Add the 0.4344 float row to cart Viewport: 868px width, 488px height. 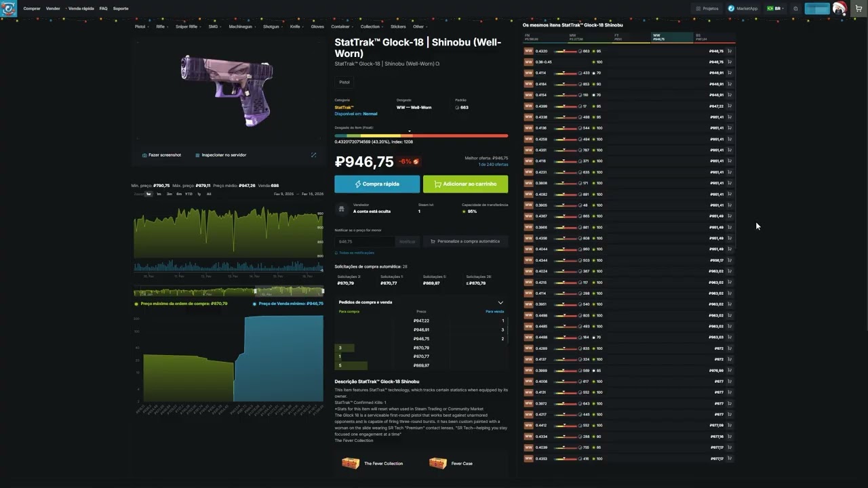pyautogui.click(x=730, y=260)
